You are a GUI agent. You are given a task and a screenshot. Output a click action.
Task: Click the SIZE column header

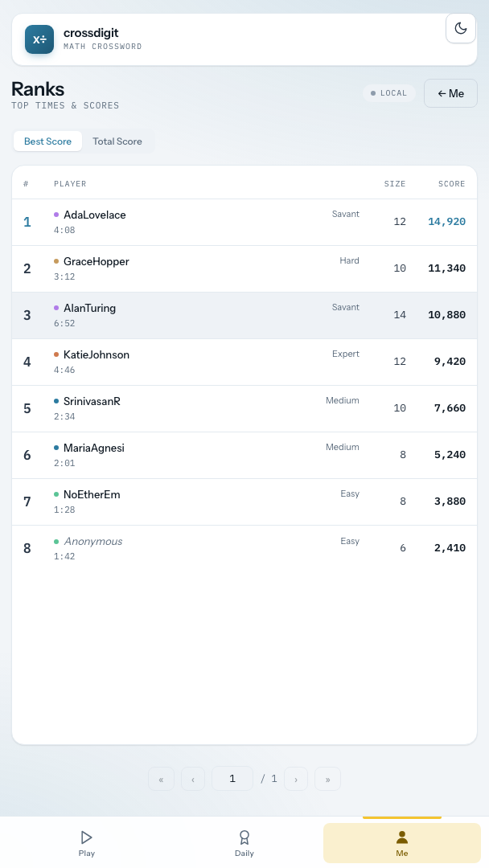click(x=395, y=184)
